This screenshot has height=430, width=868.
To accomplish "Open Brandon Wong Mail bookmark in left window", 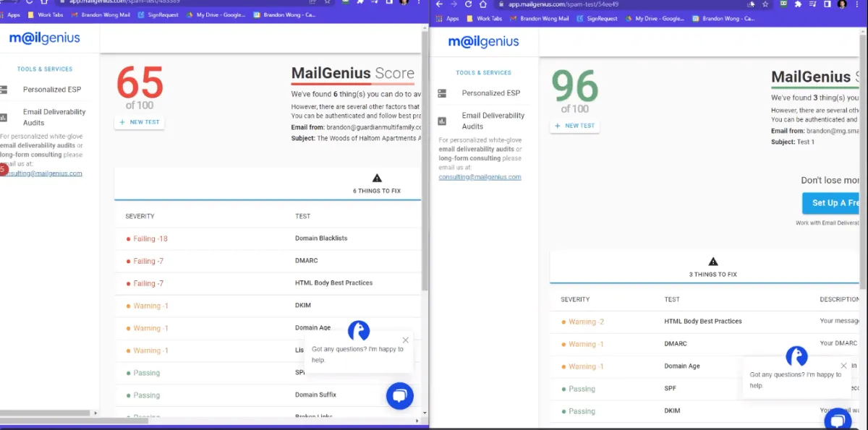I will coord(102,15).
